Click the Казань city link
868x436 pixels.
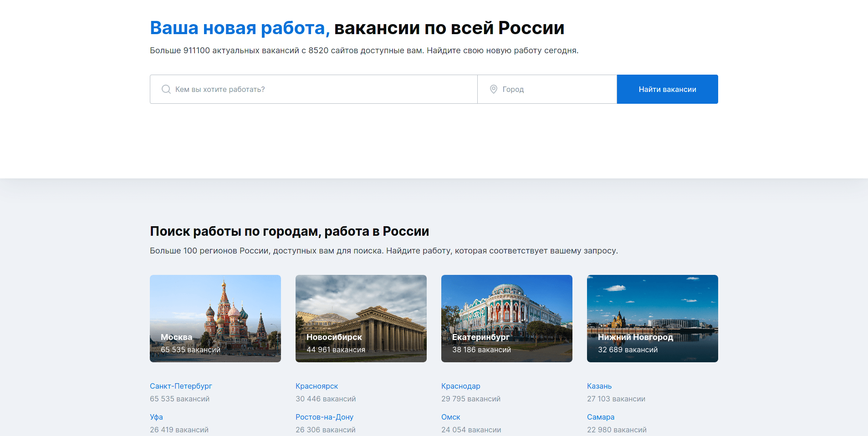599,386
